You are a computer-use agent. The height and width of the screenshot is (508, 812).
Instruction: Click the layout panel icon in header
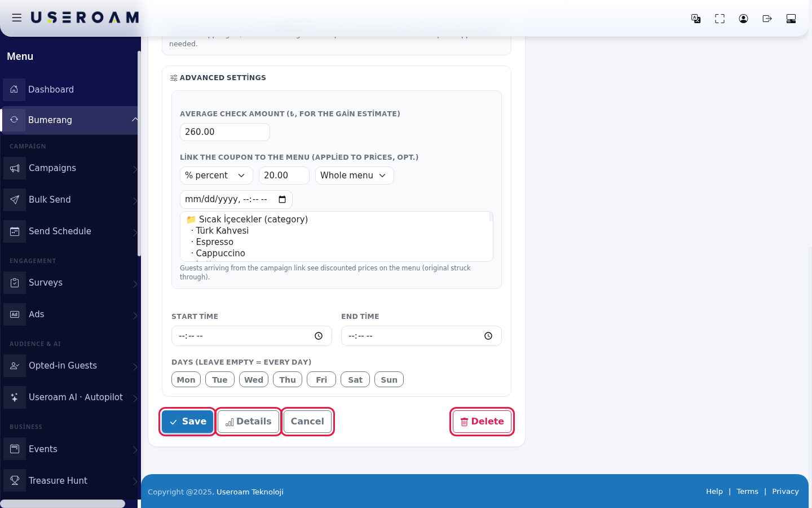[x=791, y=19]
